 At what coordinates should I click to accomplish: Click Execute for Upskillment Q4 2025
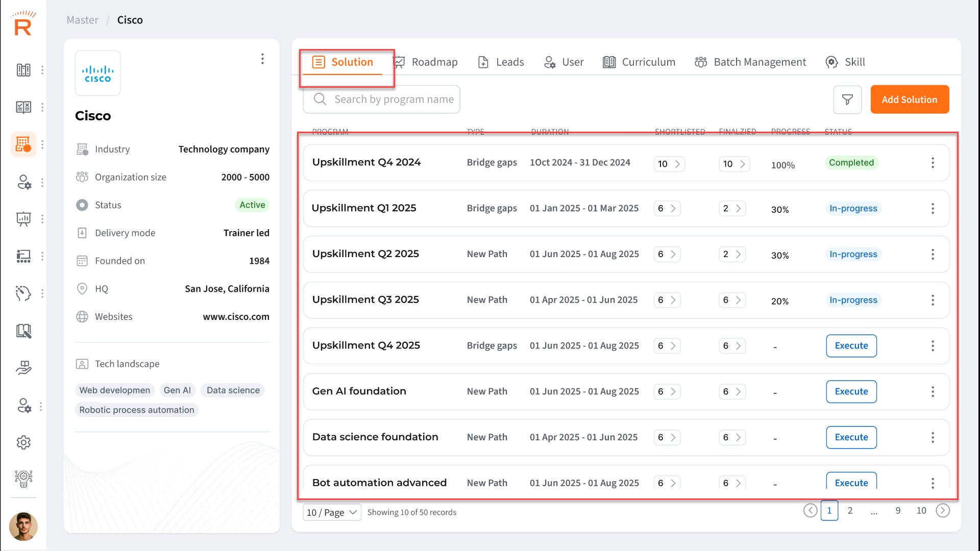851,346
